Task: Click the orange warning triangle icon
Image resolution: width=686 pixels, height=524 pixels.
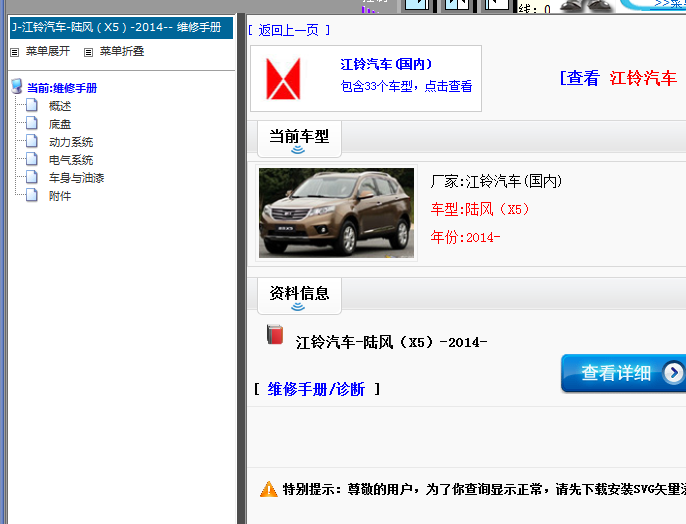Action: click(269, 489)
